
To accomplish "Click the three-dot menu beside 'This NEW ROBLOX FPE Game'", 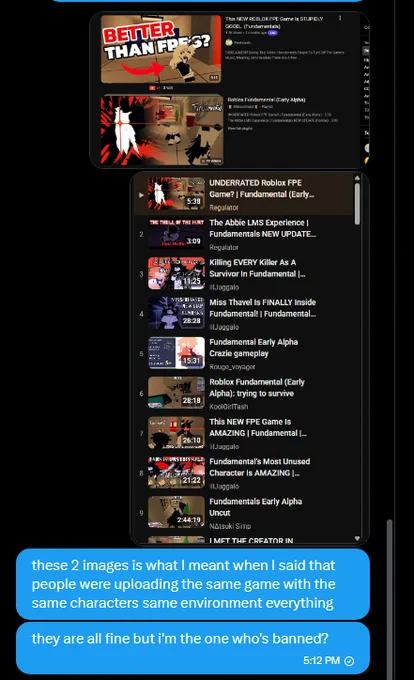I will click(340, 18).
